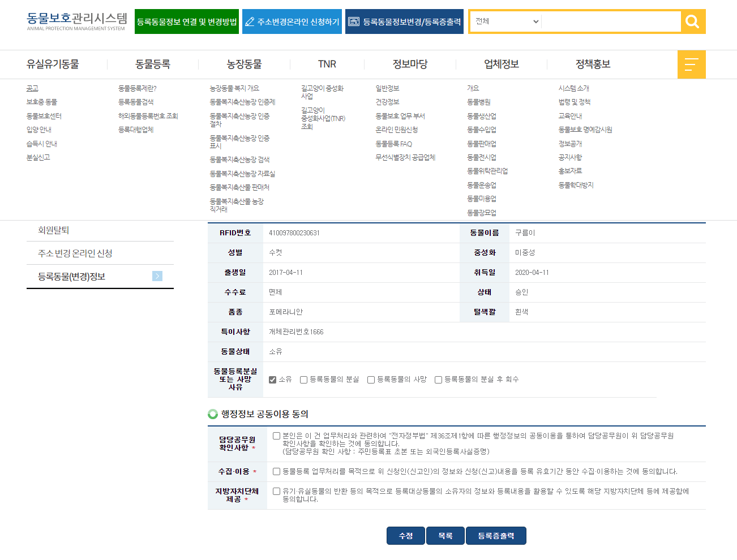
Task: Open the 동물보호센터 submenu link
Action: (x=44, y=116)
